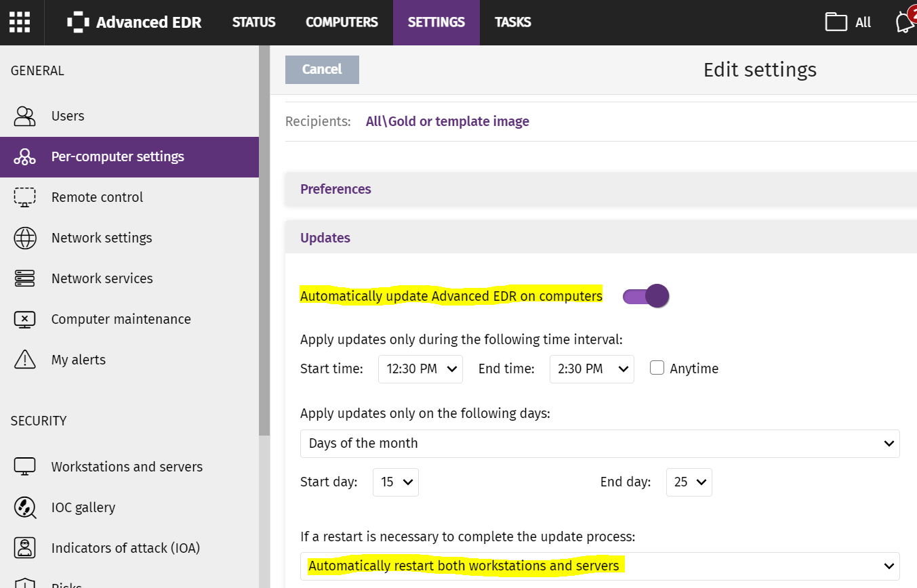This screenshot has height=588, width=917.
Task: Click the My alerts warning icon
Action: pos(25,360)
